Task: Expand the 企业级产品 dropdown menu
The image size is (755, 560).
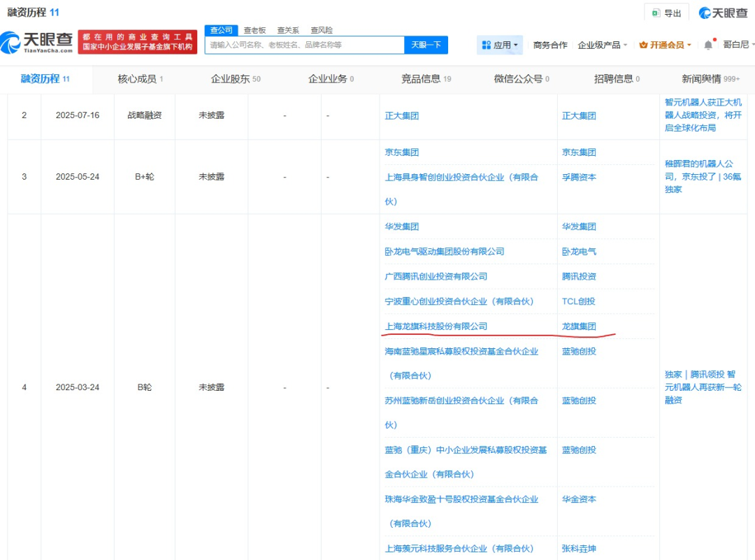Action: coord(602,45)
